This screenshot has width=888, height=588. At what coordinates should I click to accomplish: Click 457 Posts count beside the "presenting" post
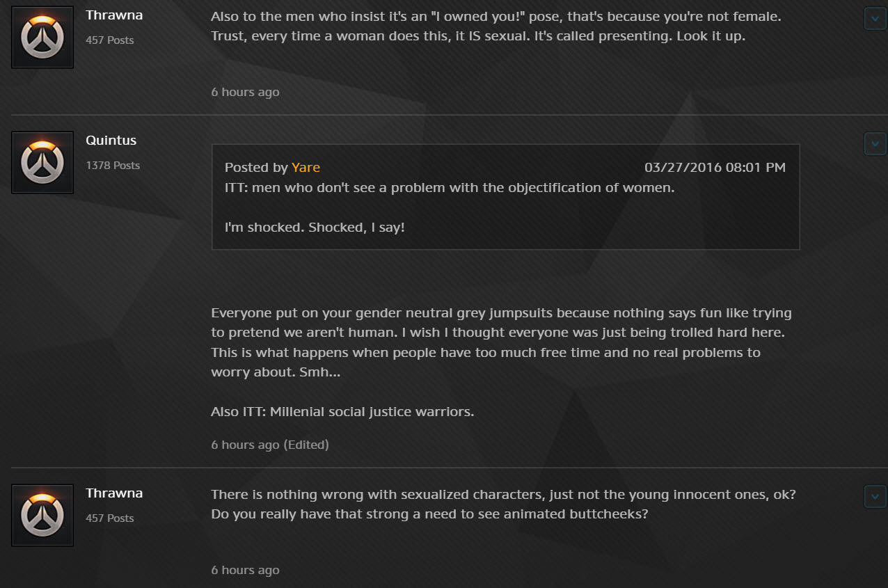[110, 40]
